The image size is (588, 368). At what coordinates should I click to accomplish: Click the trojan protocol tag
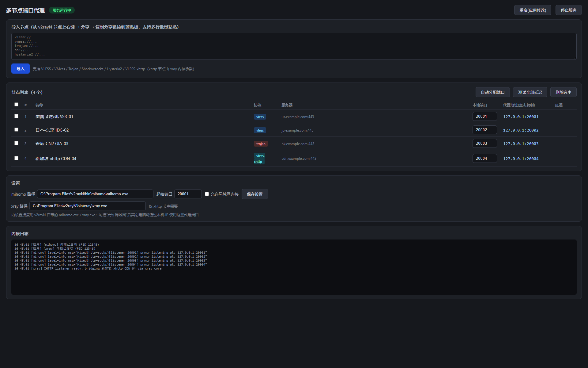(261, 144)
